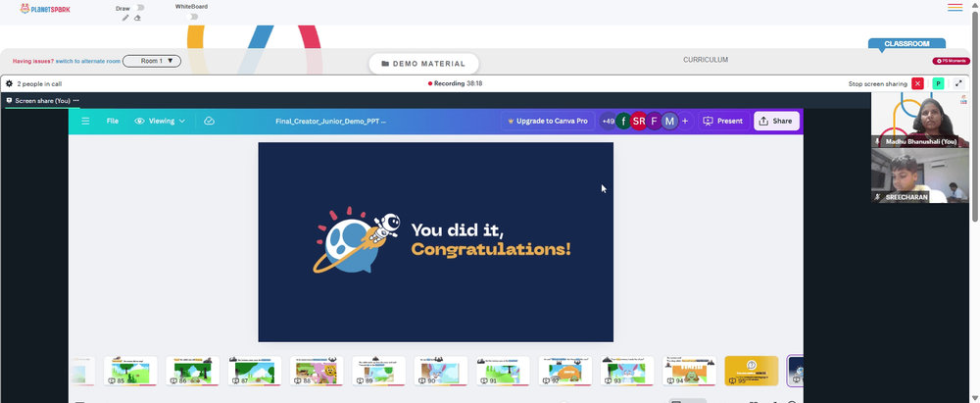Screen dimensions: 980x403
Task: Click the cloud save status icon
Action: coord(210,121)
